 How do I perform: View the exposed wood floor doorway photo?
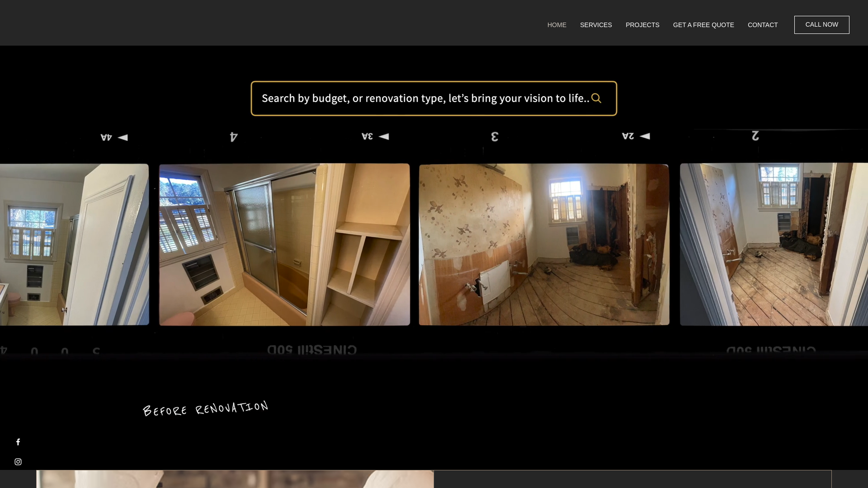click(774, 244)
